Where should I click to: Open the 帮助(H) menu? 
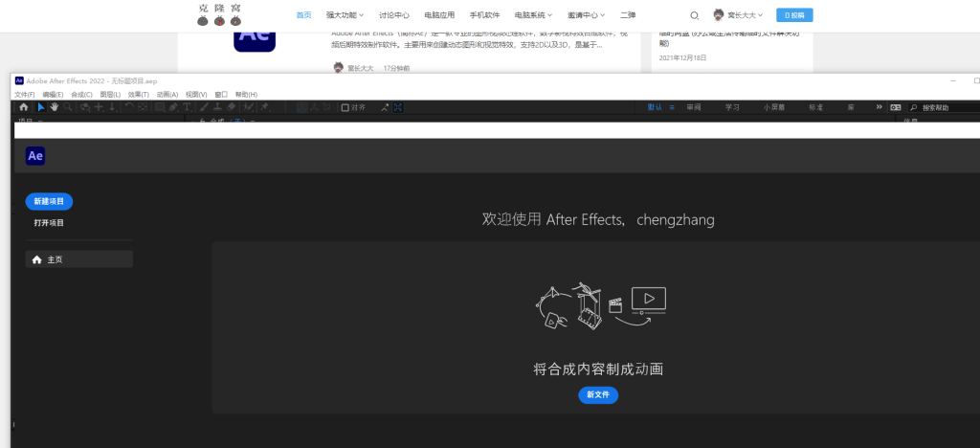click(246, 95)
